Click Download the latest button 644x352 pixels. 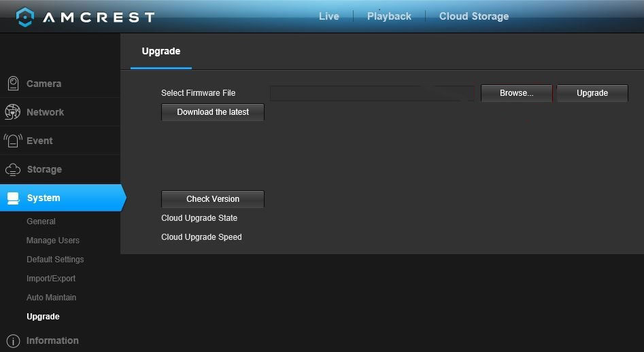(x=213, y=112)
